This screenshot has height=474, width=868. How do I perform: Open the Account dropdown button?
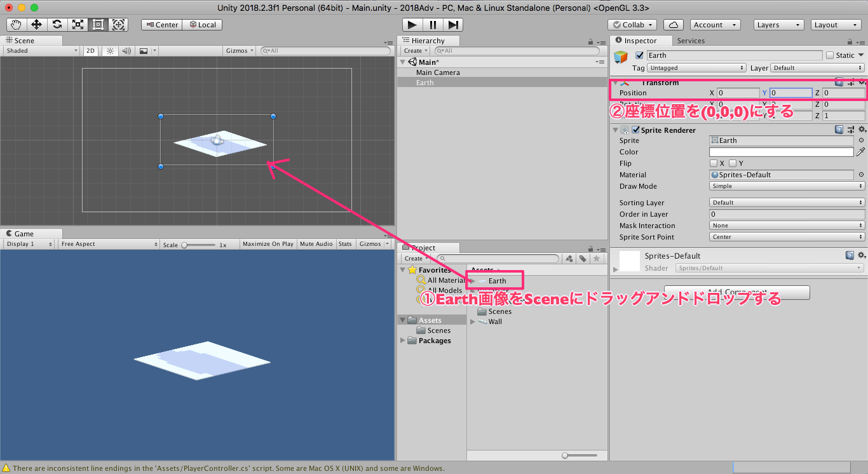715,25
